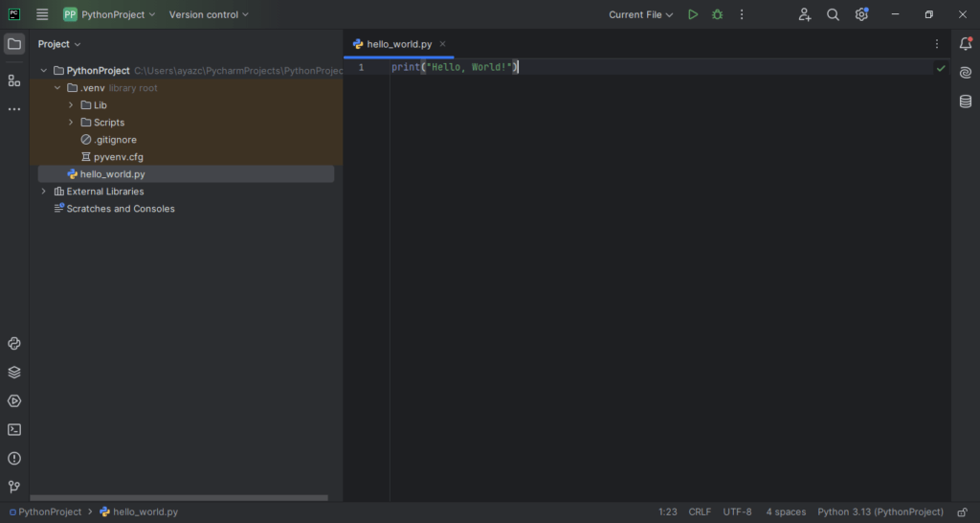Open the PythonProject project dropdown

coord(109,14)
